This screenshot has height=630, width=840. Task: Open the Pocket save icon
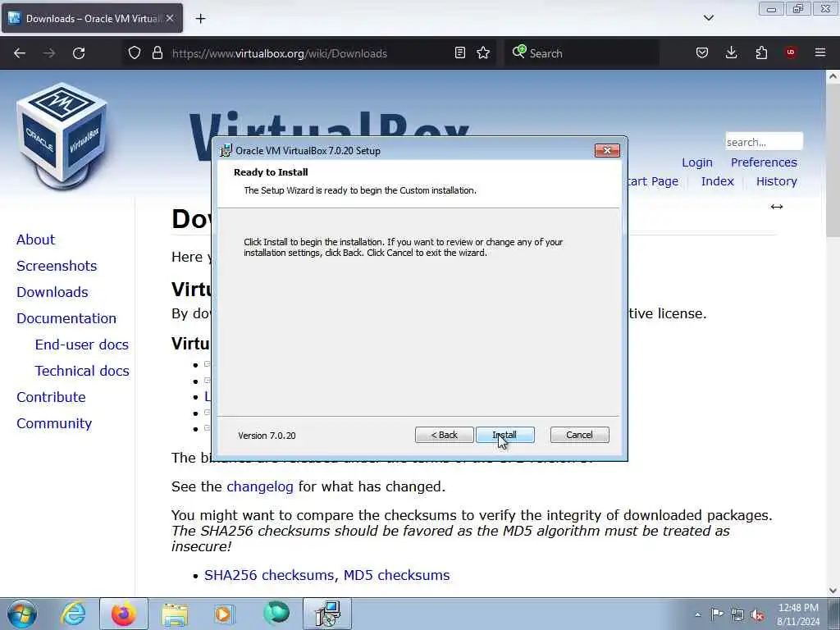(x=702, y=53)
